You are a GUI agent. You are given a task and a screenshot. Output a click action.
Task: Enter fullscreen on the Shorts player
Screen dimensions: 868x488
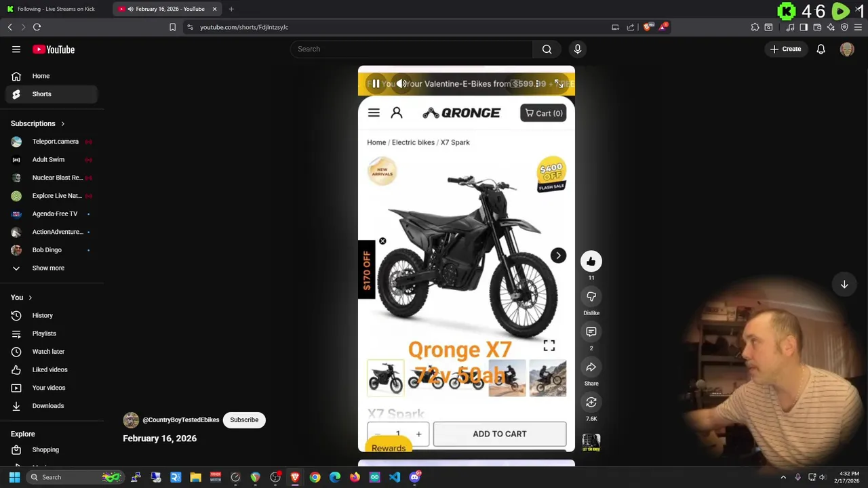(x=558, y=83)
